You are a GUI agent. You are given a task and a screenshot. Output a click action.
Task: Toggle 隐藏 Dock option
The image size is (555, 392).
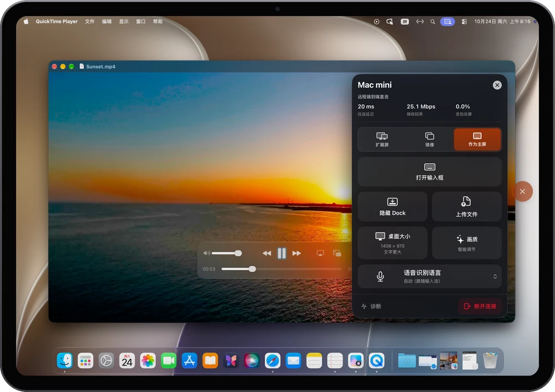point(392,207)
